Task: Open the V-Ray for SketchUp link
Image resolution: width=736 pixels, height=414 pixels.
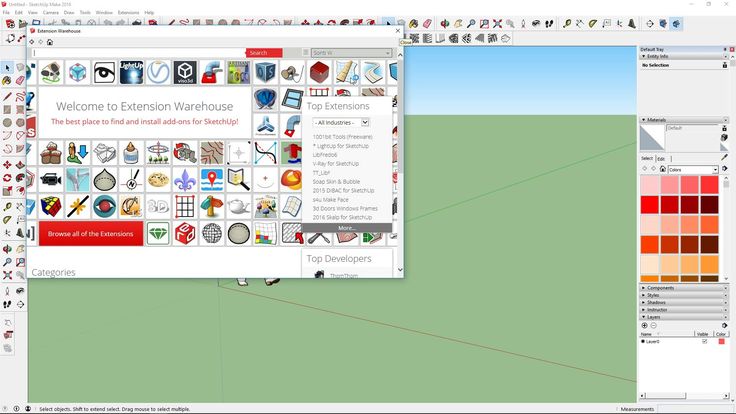Action: (x=336, y=163)
